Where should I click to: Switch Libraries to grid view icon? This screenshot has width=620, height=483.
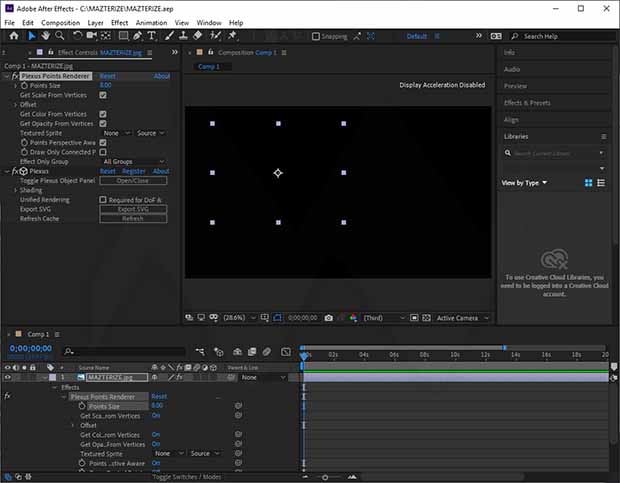pyautogui.click(x=588, y=183)
